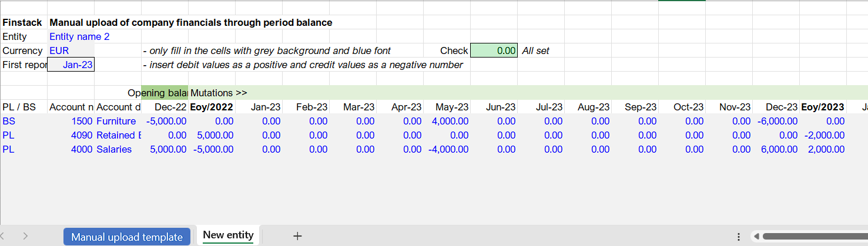
Task: Select the All set status text
Action: [535, 50]
